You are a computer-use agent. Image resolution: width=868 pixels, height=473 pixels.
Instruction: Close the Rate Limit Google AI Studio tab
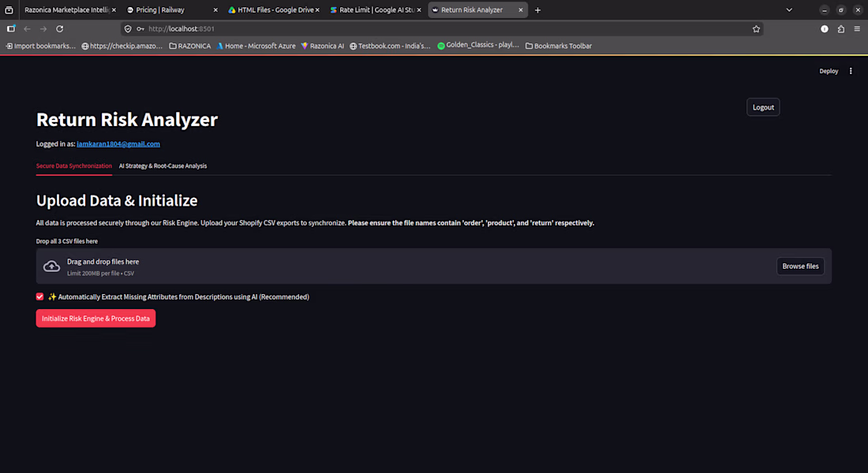pyautogui.click(x=418, y=10)
